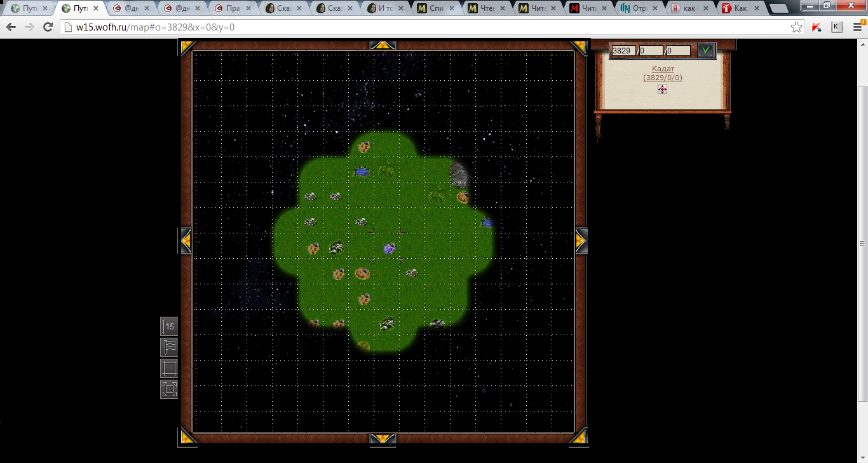Switch to the Пра tab
Screen dimensions: 868x463
[233, 9]
